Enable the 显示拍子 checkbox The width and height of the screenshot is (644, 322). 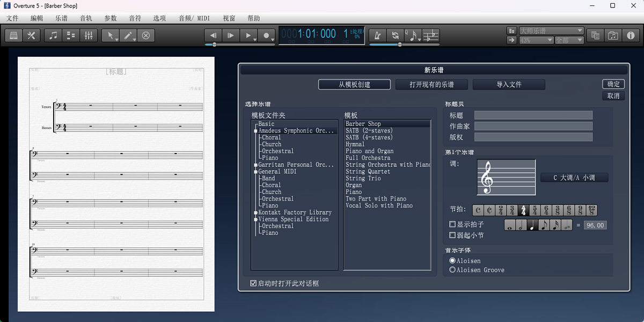coord(452,224)
